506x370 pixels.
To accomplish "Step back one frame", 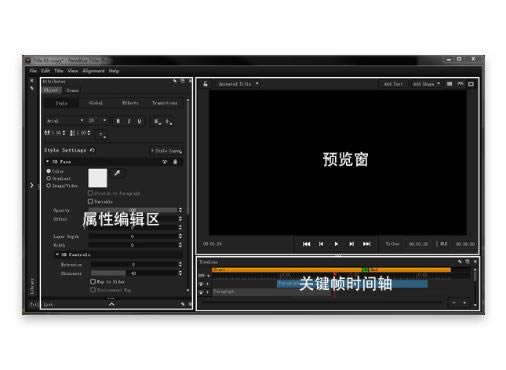I will [321, 244].
